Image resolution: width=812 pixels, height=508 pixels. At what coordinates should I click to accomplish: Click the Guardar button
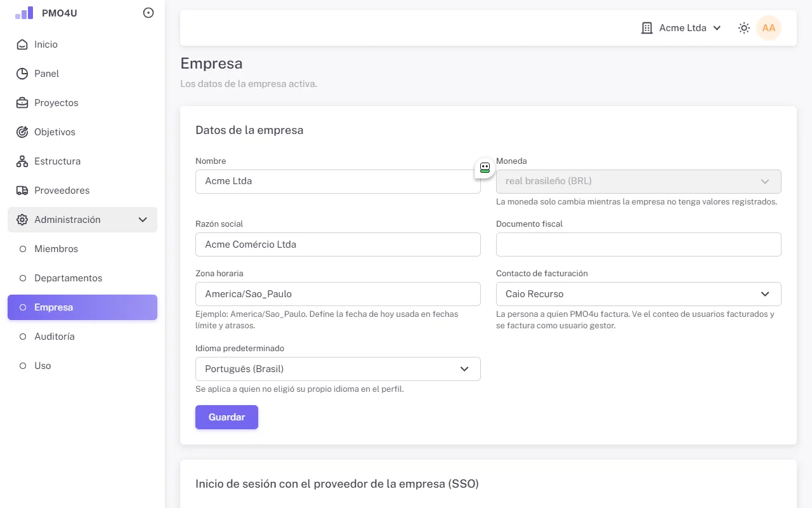pos(226,417)
